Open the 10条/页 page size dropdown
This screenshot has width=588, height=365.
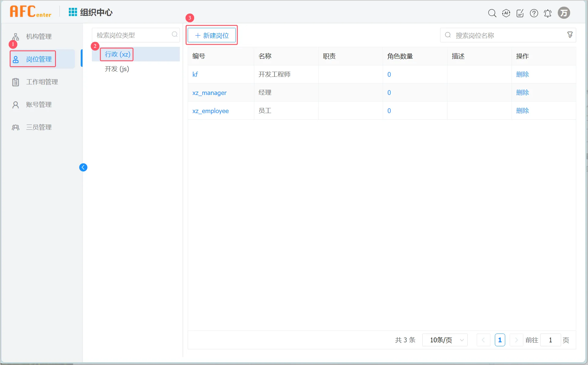(x=445, y=340)
